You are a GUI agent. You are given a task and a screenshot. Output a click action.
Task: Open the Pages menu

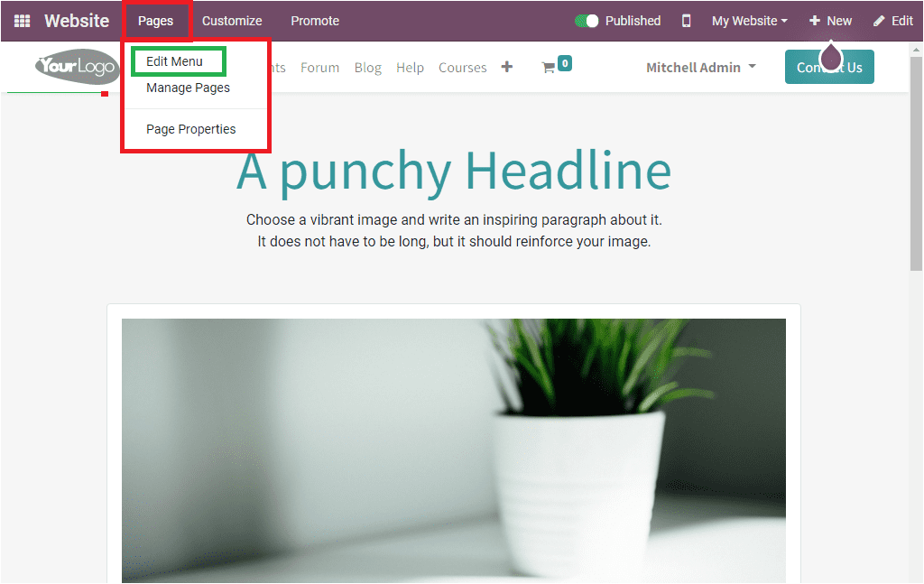click(x=155, y=20)
